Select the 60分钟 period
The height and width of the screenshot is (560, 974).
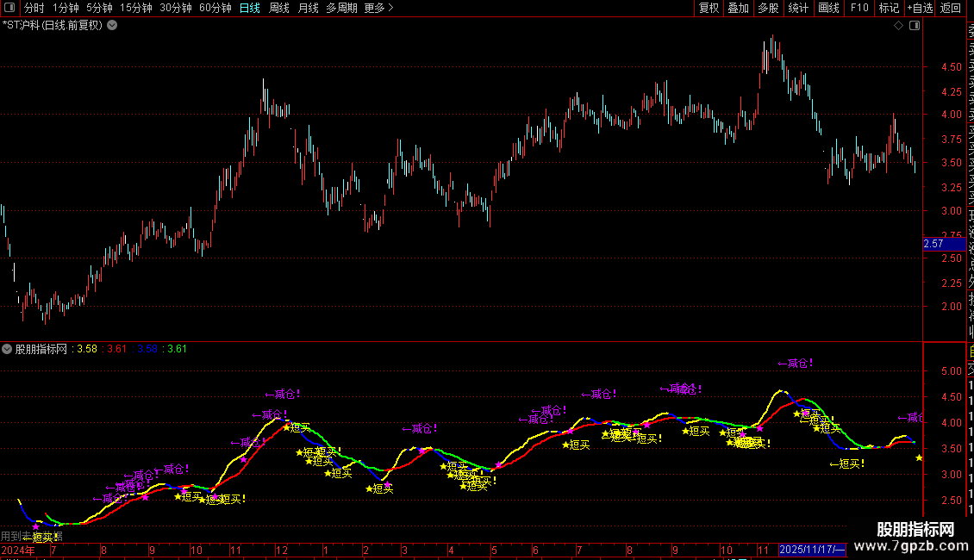click(215, 8)
